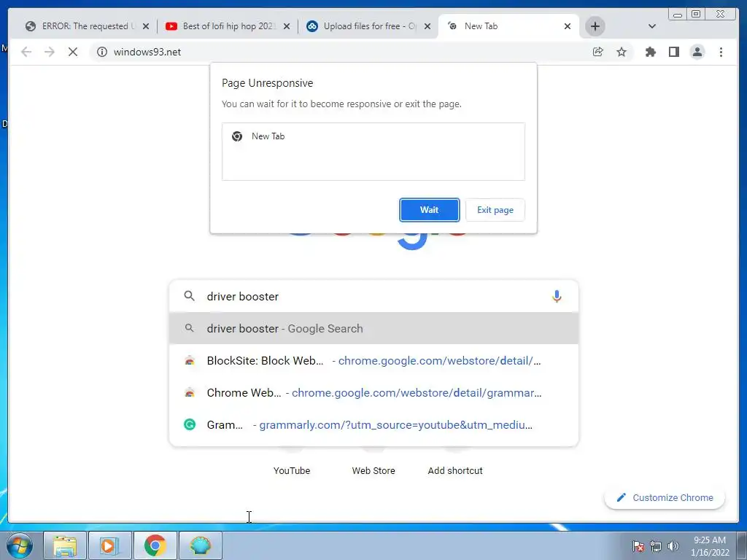Select the BlockSite: Block Web suggestion
Viewport: 747px width, 560px height.
pos(374,361)
